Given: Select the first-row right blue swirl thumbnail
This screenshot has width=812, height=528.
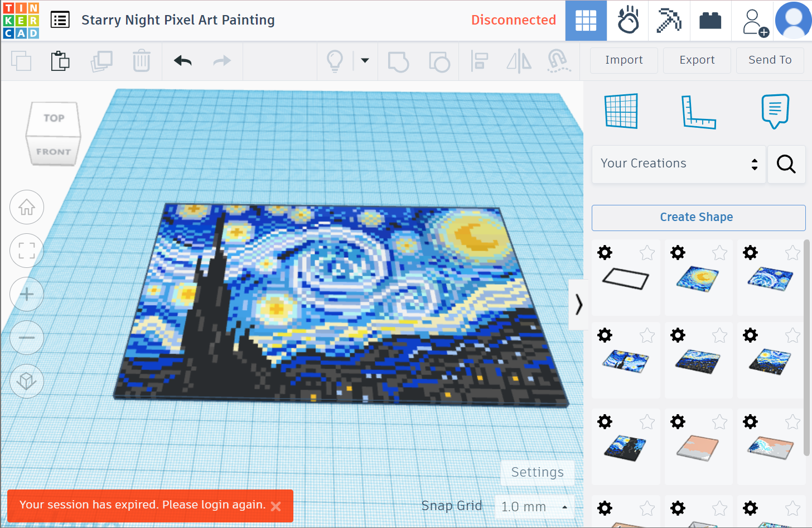Looking at the screenshot, I should (770, 279).
